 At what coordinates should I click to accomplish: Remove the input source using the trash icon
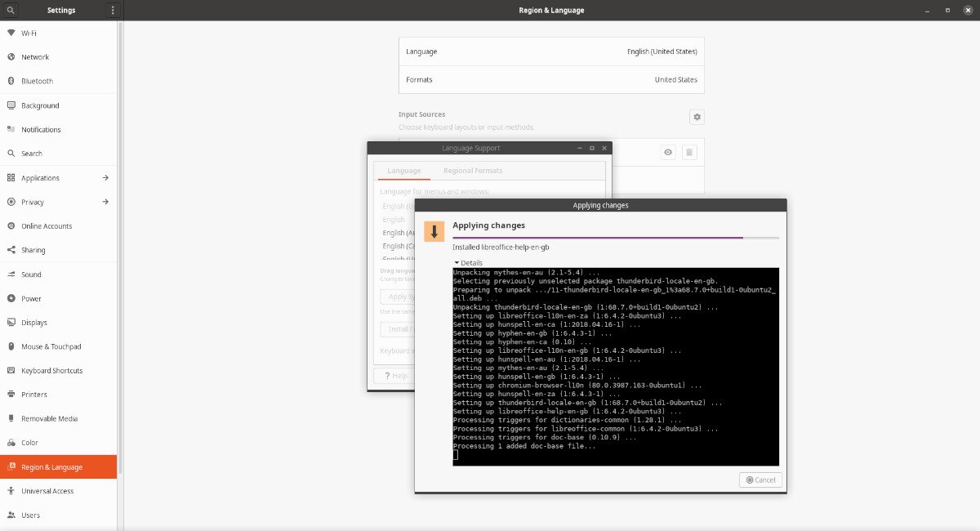tap(689, 152)
